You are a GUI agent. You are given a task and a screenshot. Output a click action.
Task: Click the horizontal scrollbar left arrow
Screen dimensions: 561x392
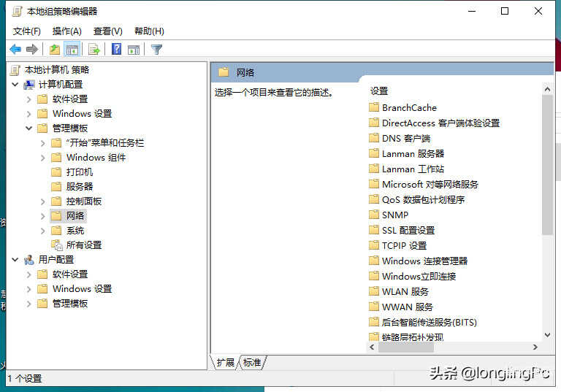[x=372, y=347]
